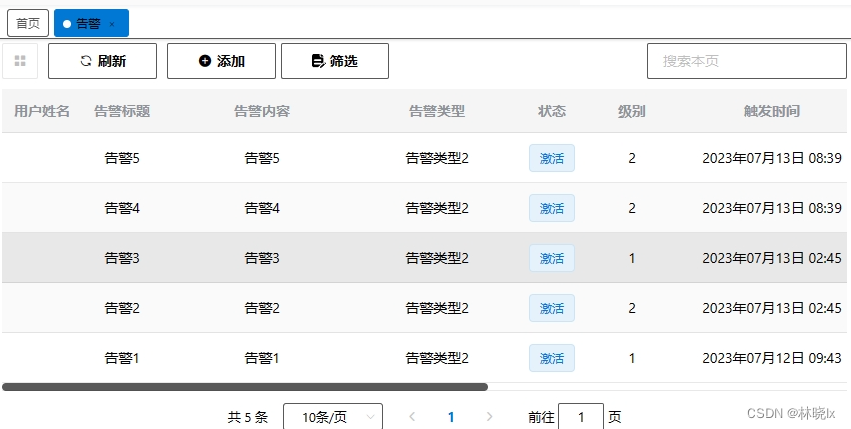
Task: Click the 触发时间 column header
Action: [x=772, y=111]
